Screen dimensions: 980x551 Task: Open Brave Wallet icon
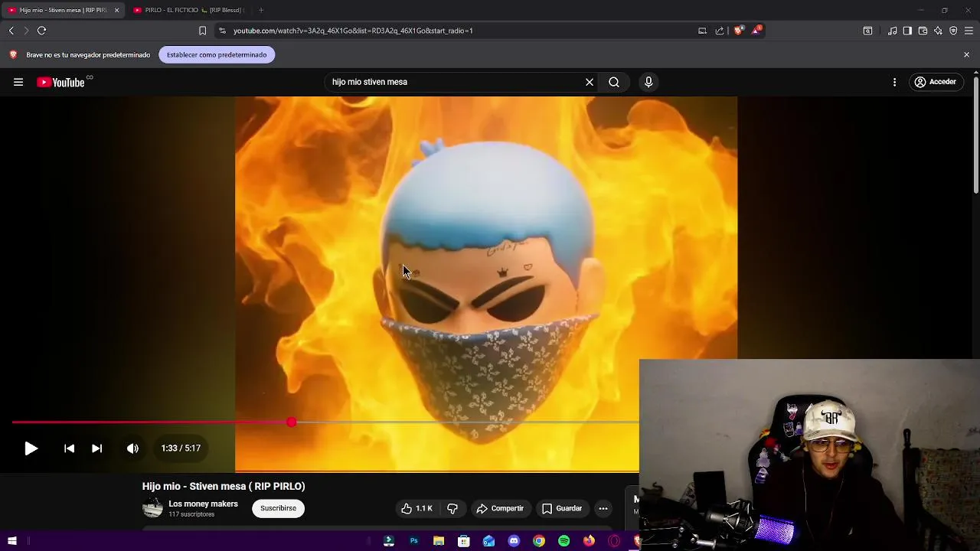923,31
